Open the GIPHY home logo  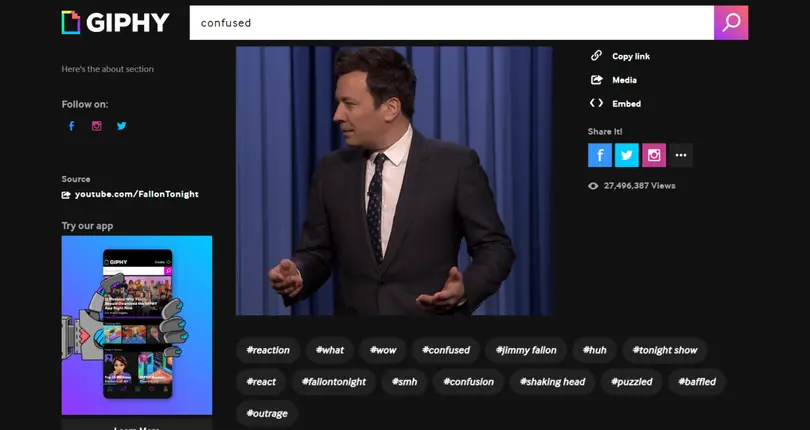coord(115,22)
